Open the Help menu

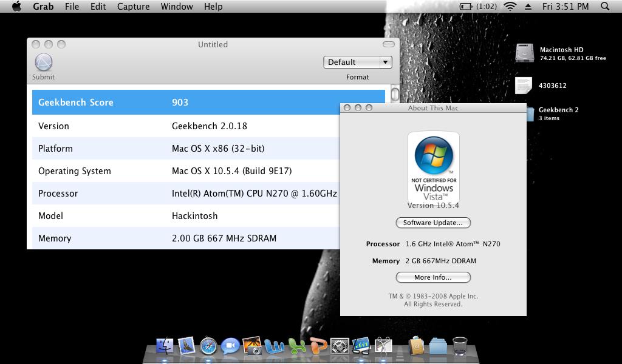[213, 6]
